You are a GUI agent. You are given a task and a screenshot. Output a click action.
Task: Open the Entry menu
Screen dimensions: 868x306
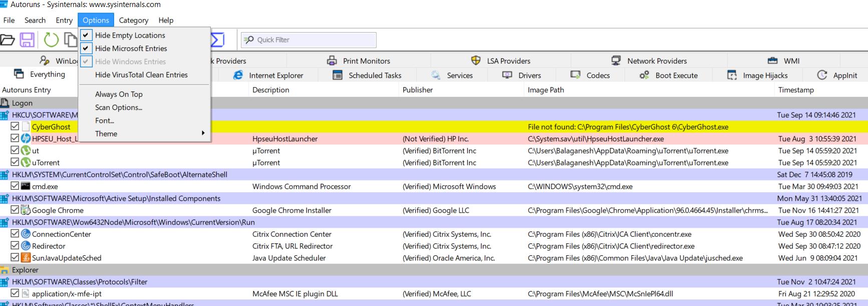[x=64, y=20]
